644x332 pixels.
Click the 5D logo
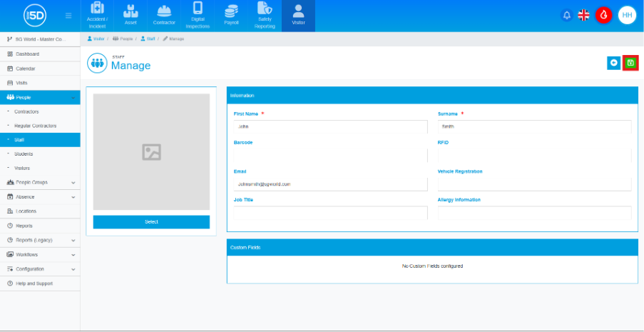tap(35, 16)
